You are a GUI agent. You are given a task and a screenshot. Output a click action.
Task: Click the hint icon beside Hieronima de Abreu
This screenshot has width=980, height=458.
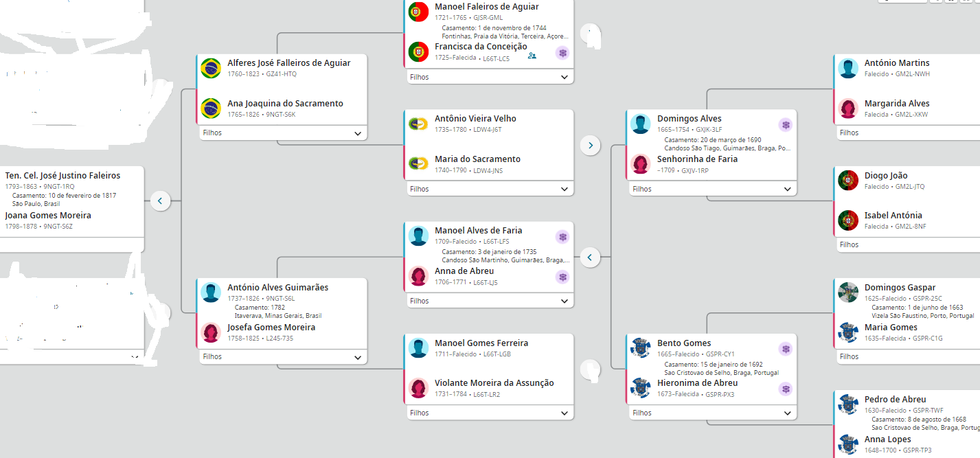pos(786,389)
